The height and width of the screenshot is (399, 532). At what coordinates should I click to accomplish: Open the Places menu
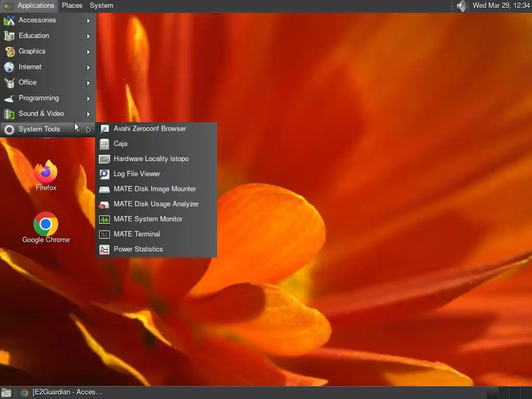pos(72,6)
